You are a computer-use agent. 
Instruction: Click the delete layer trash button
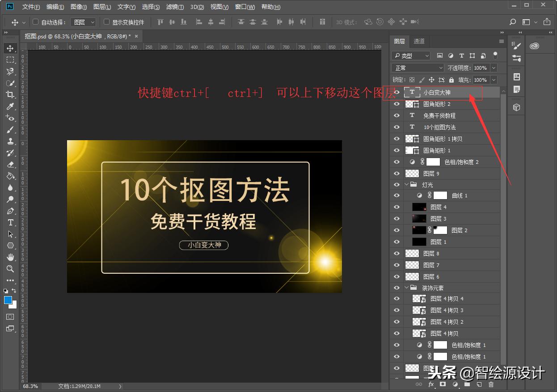pyautogui.click(x=491, y=384)
